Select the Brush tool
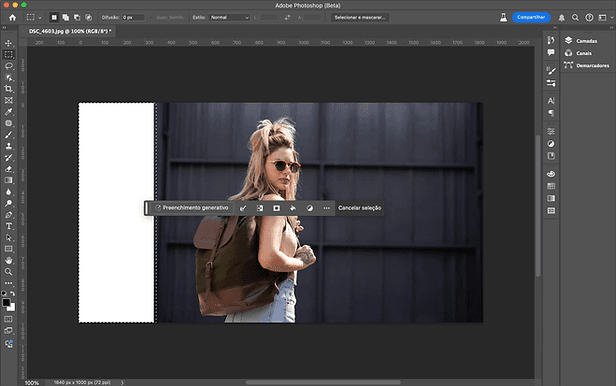616x386 pixels. 8,135
